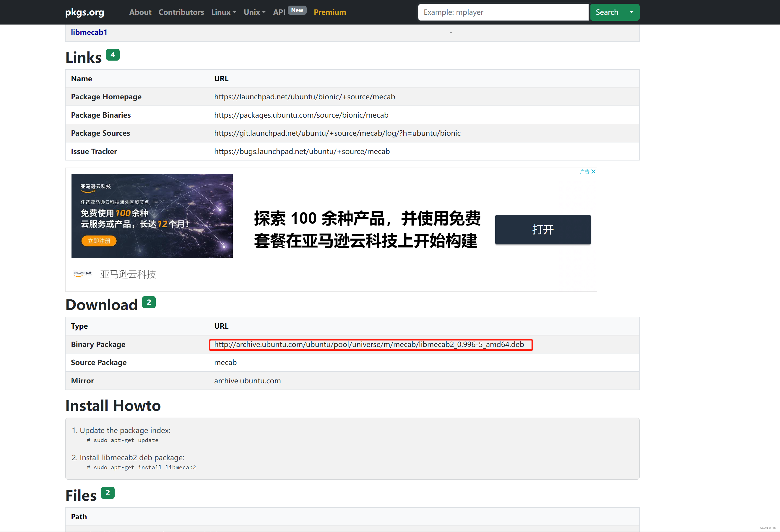
Task: Click the Amazon cloud small logo
Action: click(x=82, y=274)
